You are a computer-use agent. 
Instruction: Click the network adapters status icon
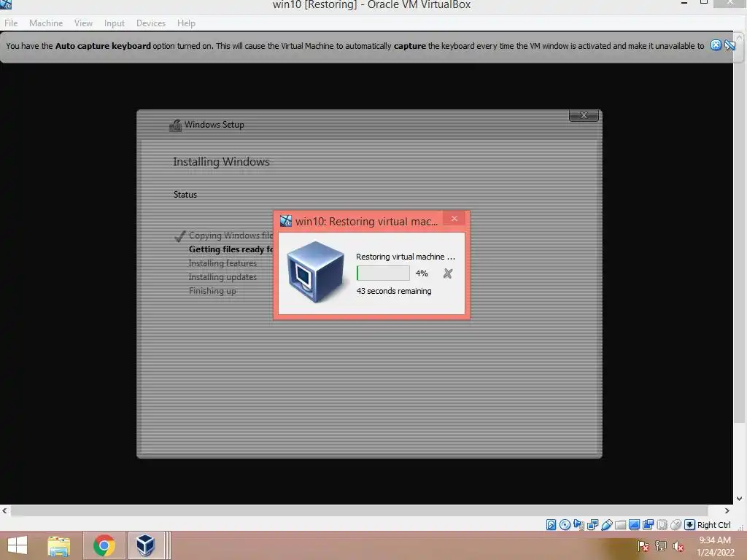click(592, 525)
